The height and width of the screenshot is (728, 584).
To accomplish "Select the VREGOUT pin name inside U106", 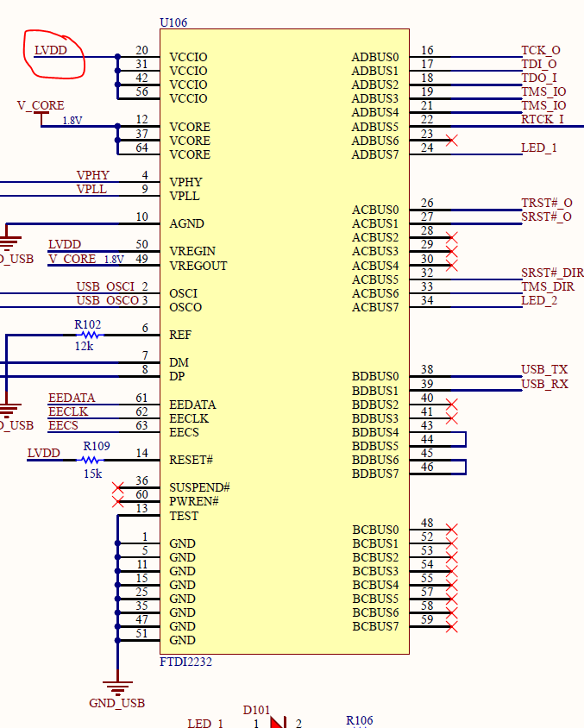I will click(198, 266).
